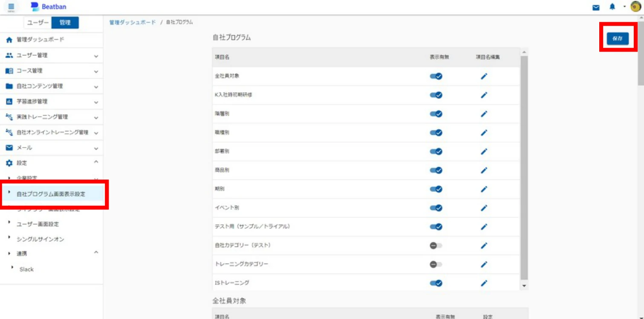Edit the トレーニングカテゴリー item name
Viewport: 644px width, 319px height.
(x=484, y=264)
